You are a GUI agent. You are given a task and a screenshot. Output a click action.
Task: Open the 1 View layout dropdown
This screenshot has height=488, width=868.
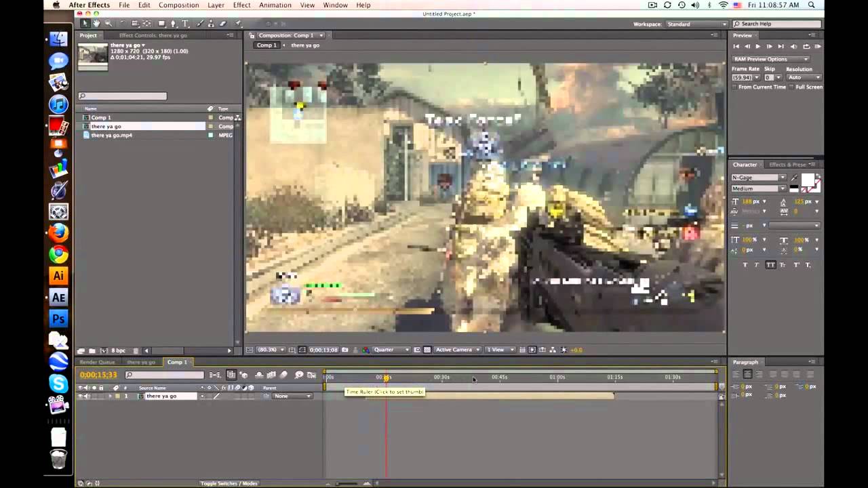pos(500,350)
